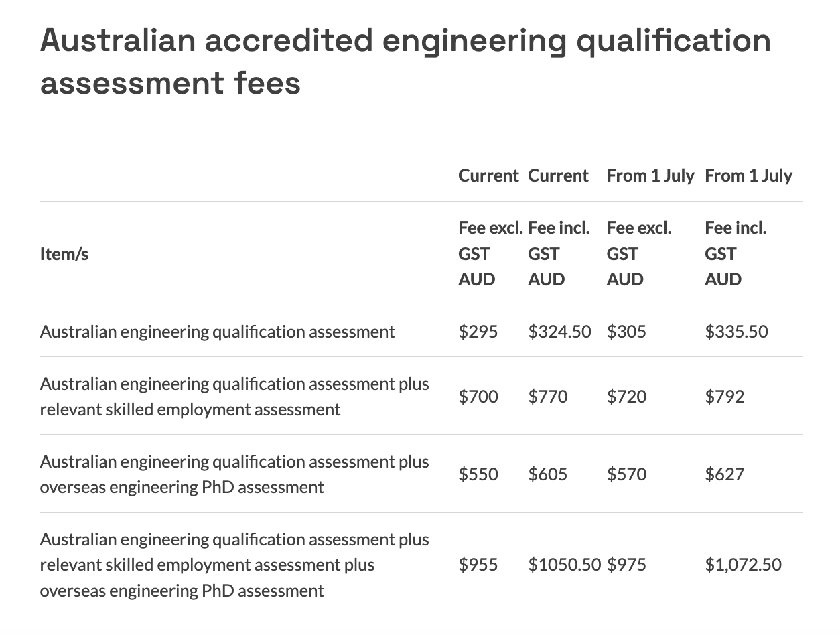Select the $1,072.50 fee cell
840x635 pixels.
pyautogui.click(x=743, y=565)
